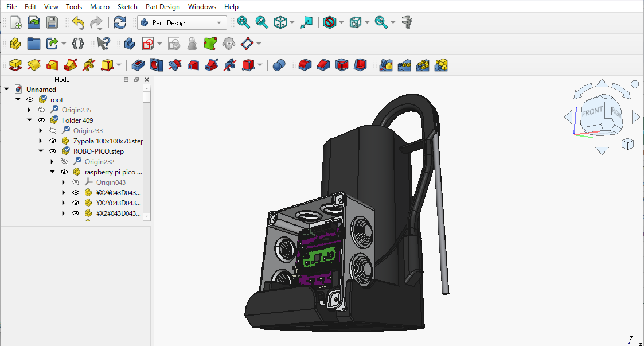644x346 pixels.
Task: Show the hidden Origin235 item
Action: click(41, 110)
